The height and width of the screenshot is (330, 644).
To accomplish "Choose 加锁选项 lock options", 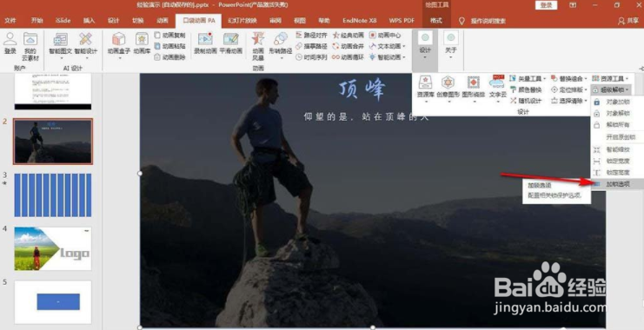I will click(617, 184).
